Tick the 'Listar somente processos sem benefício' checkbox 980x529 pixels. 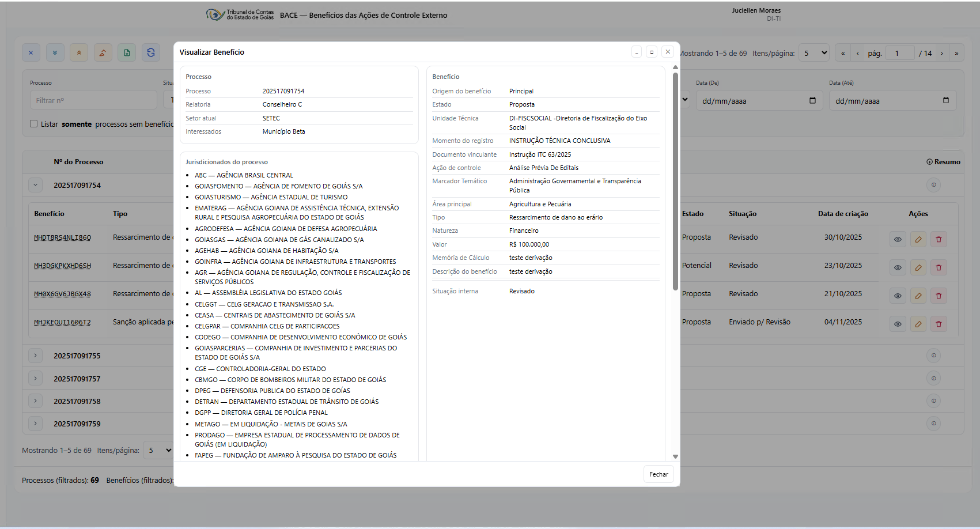tap(34, 124)
